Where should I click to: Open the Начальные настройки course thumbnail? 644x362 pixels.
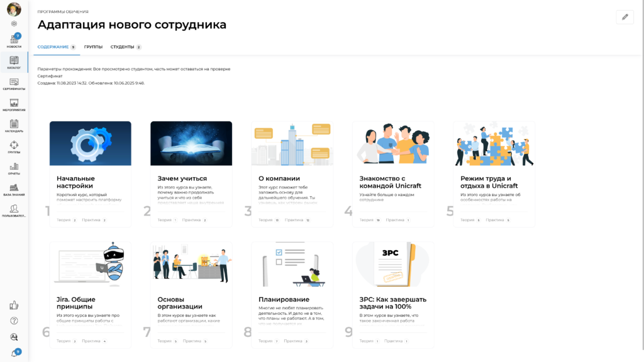coord(91,143)
